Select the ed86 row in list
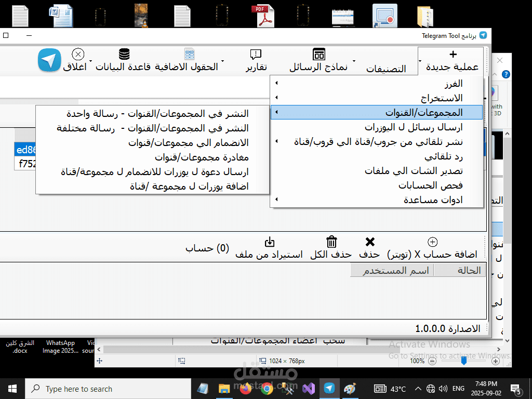This screenshot has width=532, height=399. (25, 150)
